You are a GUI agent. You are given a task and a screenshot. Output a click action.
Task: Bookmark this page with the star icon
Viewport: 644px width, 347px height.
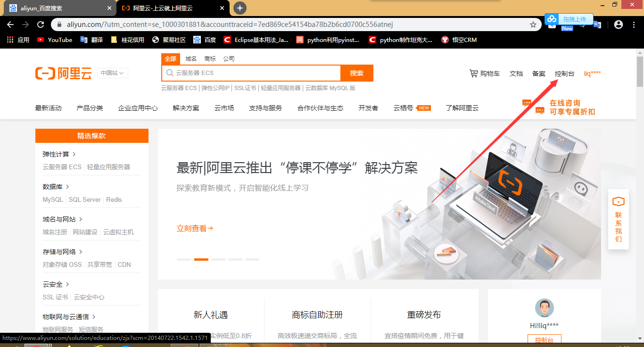click(x=533, y=25)
